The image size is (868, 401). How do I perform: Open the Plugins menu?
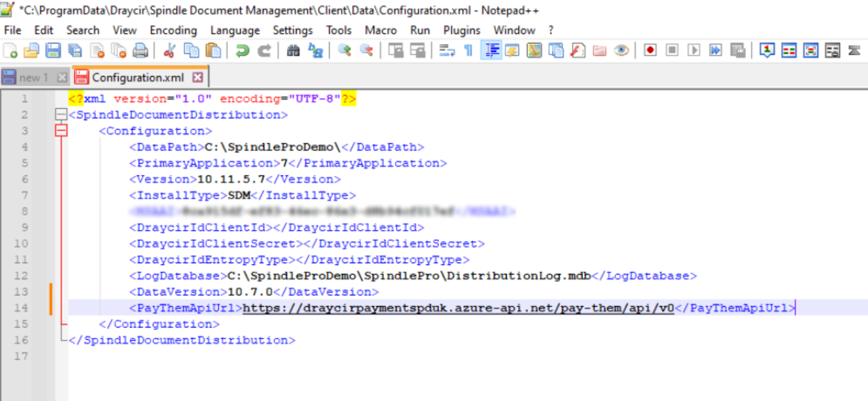(462, 30)
